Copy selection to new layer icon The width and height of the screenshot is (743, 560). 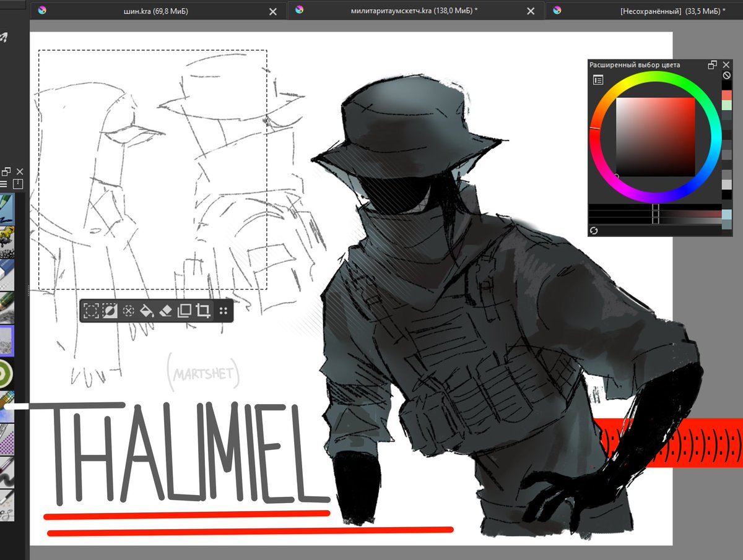[x=184, y=311]
